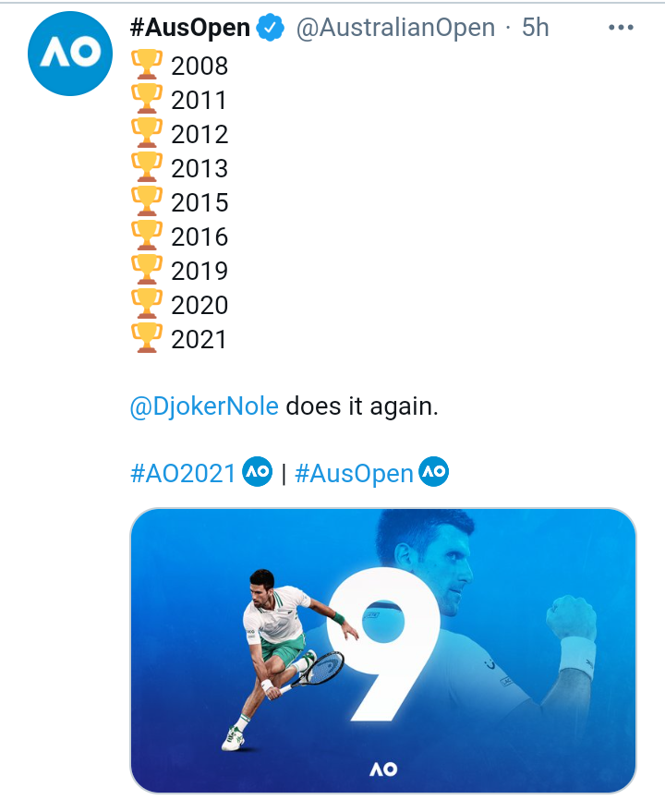
Task: Click the "does it again." text
Action: pyautogui.click(x=361, y=406)
